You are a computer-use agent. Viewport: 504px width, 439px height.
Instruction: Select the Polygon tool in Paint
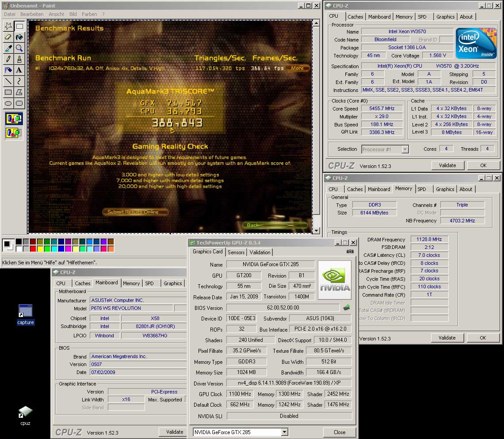(19, 92)
